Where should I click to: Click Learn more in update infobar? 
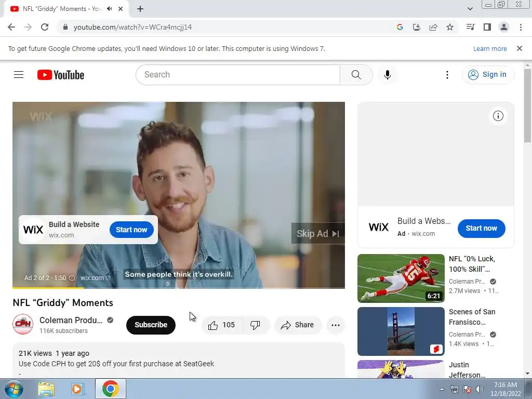(x=489, y=48)
